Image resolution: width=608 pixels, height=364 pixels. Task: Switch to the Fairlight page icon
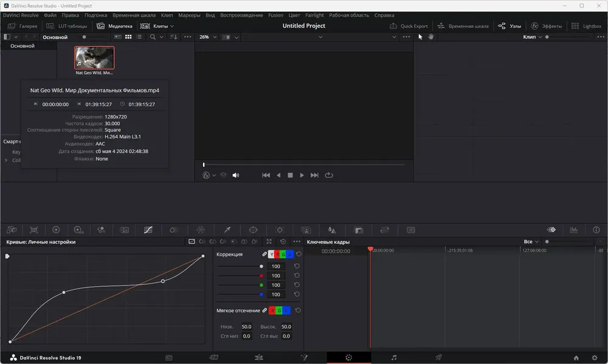pyautogui.click(x=393, y=357)
